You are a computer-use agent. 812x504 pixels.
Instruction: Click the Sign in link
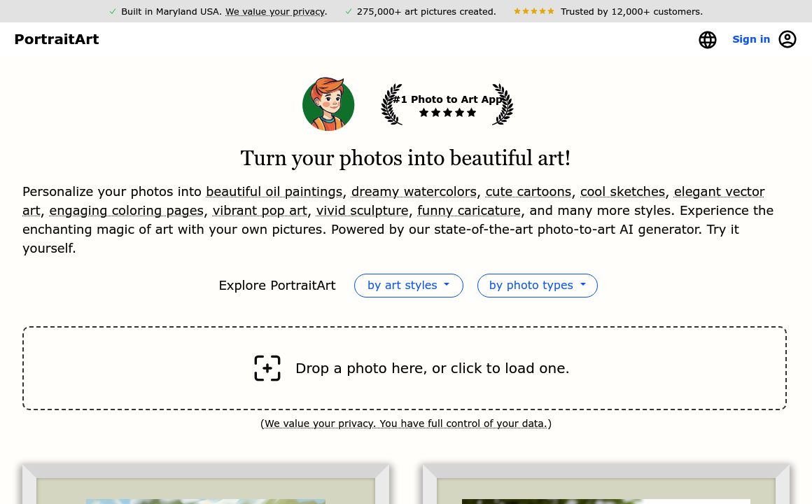[x=751, y=39]
